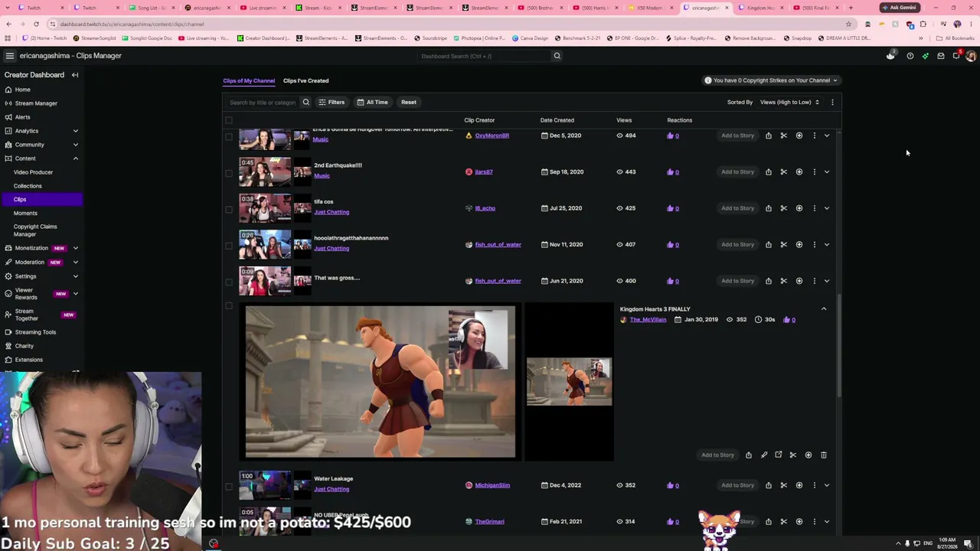Expand the tifa cos clip row
The image size is (980, 551).
coord(827,208)
